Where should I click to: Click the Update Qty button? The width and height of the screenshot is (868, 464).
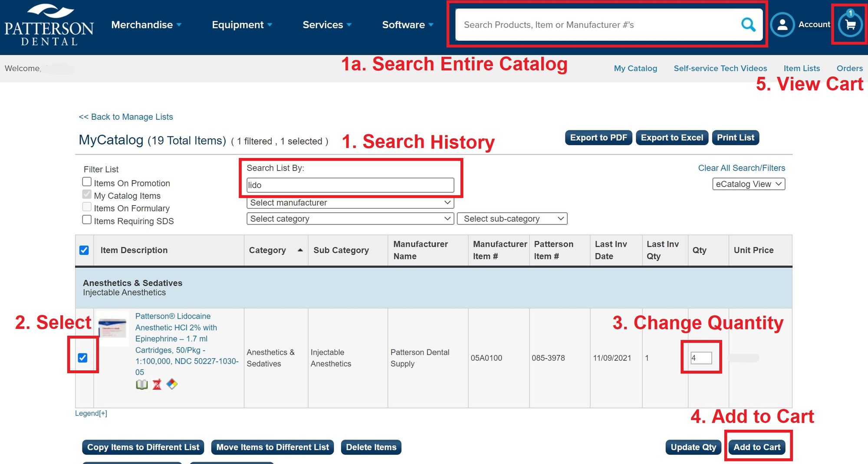click(x=694, y=447)
